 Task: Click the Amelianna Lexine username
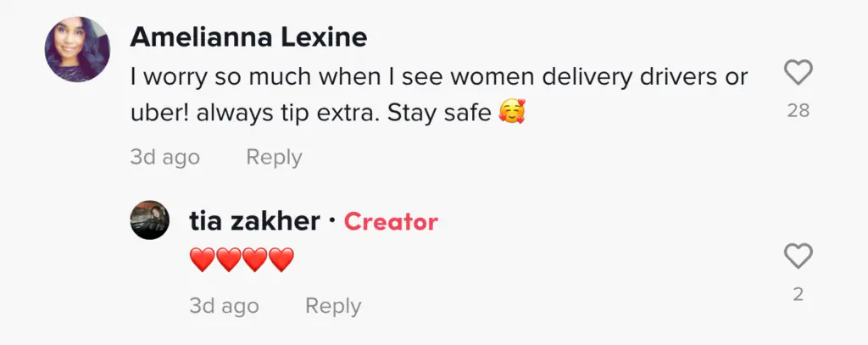pos(248,38)
